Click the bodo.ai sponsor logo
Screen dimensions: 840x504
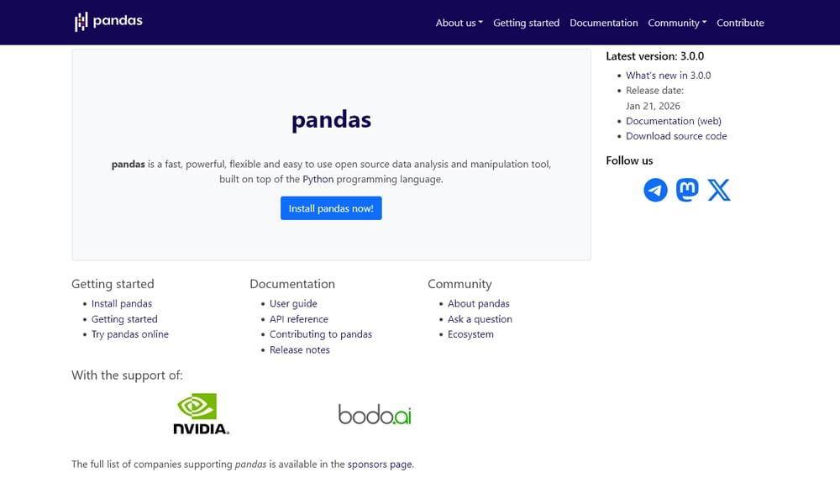375,413
